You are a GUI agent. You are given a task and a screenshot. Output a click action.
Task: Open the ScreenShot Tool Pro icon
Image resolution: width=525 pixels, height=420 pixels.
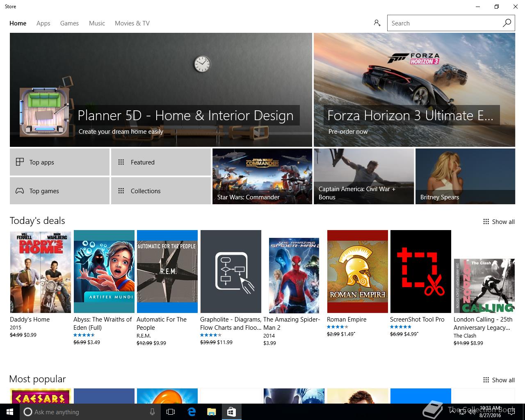click(421, 272)
